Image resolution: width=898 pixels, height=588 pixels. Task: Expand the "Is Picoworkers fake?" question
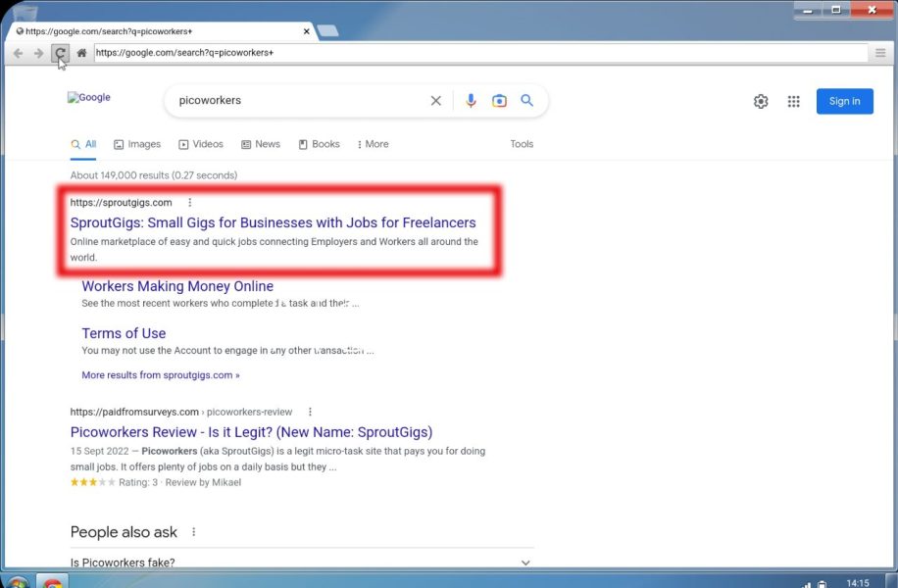click(x=300, y=563)
